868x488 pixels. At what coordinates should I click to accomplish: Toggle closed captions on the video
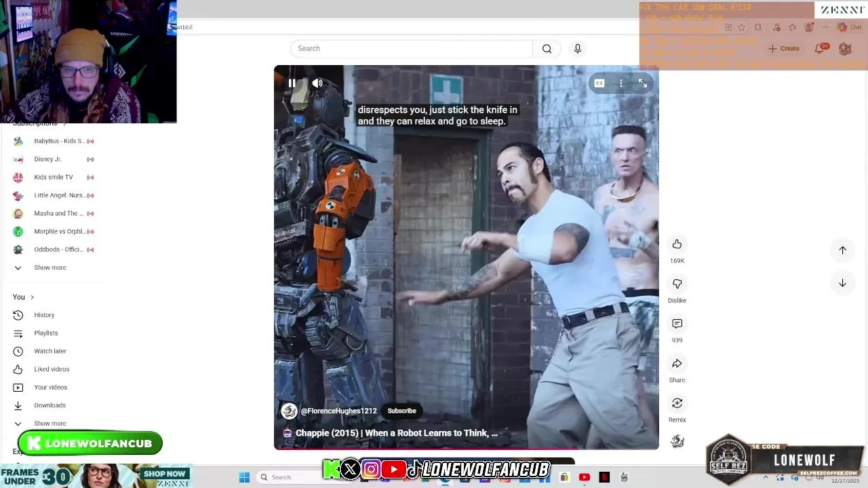[x=599, y=83]
